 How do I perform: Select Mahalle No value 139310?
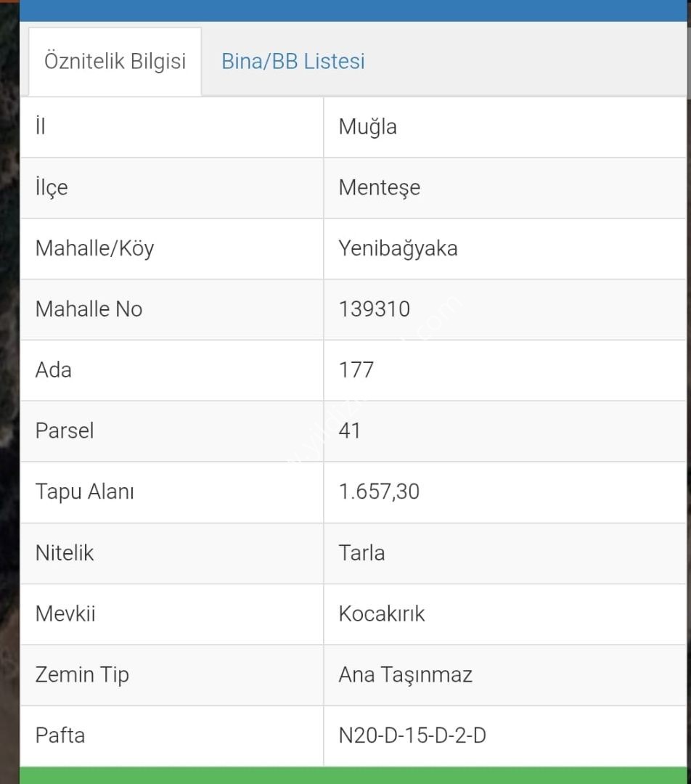tap(374, 309)
